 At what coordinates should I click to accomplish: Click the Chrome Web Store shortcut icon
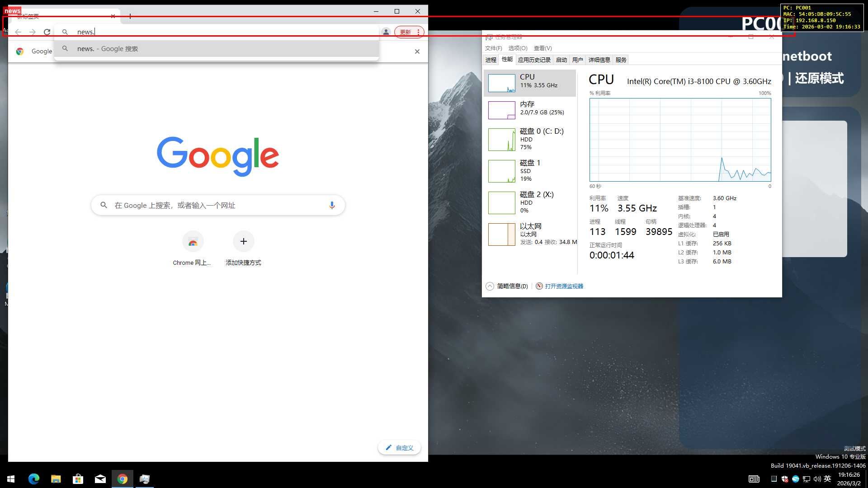(x=193, y=242)
